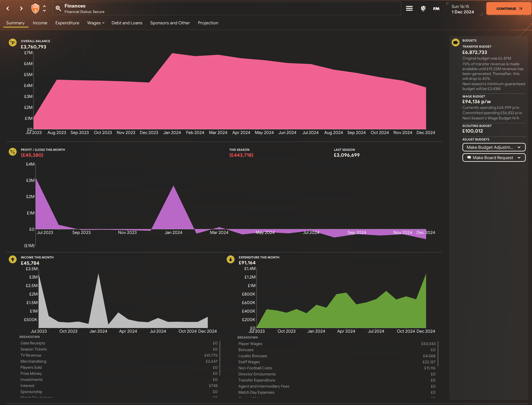
Task: Click the forward navigation arrow
Action: pos(21,9)
